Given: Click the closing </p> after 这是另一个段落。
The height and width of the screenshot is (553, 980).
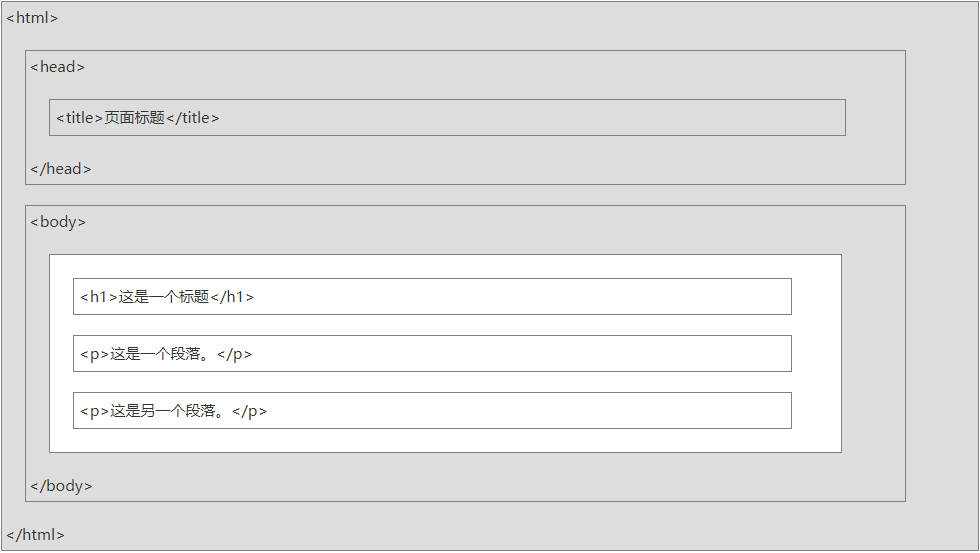Looking at the screenshot, I should click(250, 411).
